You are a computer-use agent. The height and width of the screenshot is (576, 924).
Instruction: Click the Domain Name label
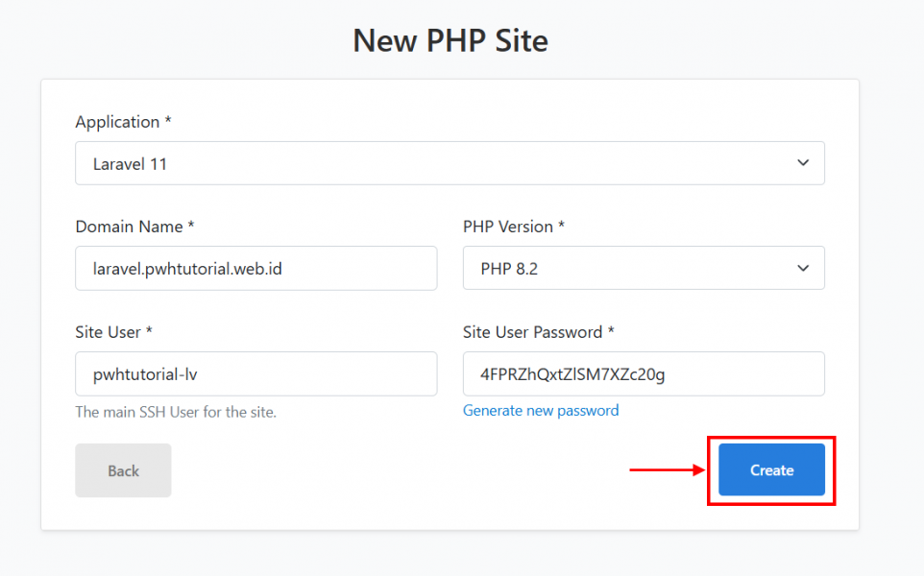pyautogui.click(x=134, y=227)
